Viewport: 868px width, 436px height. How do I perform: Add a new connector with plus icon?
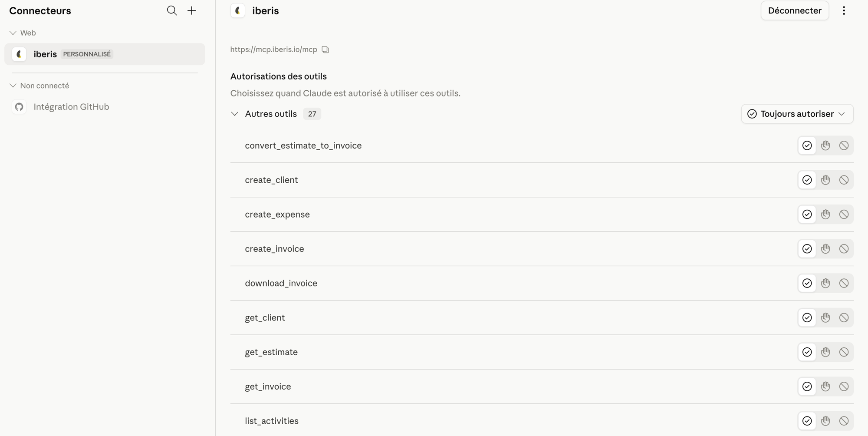pos(192,10)
